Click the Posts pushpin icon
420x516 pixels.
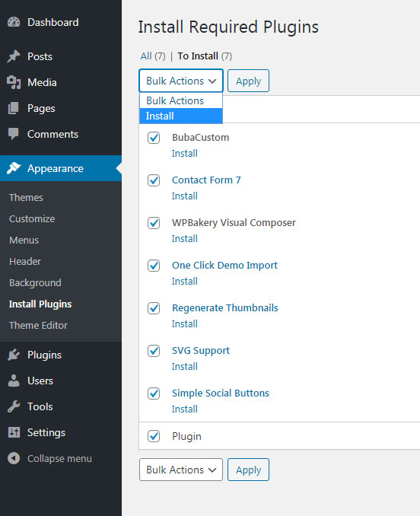[x=14, y=56]
